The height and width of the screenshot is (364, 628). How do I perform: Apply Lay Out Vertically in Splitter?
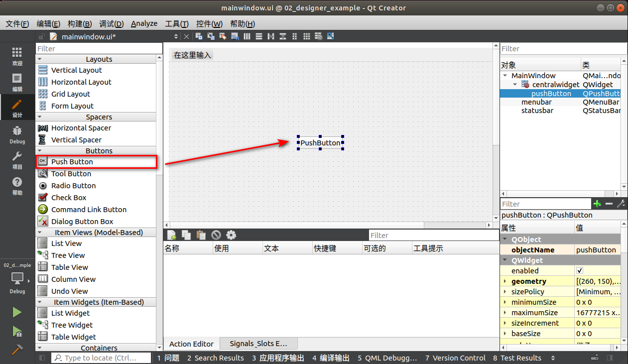(x=283, y=36)
